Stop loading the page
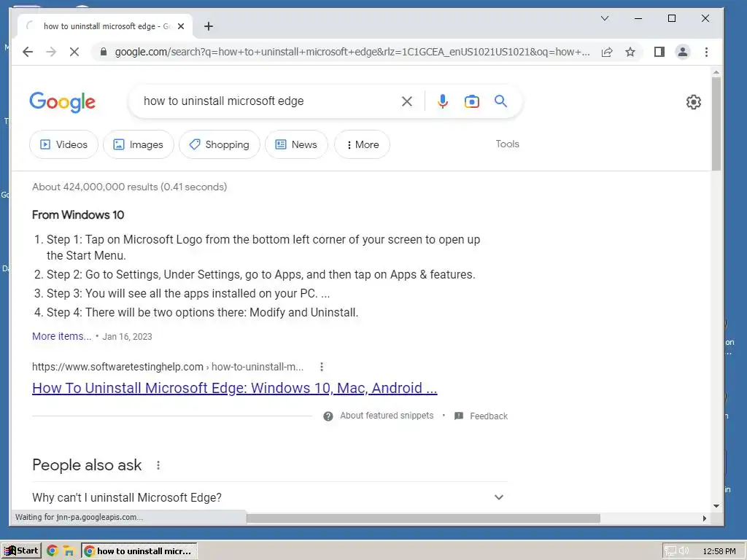Screen dimensions: 747x560 pos(74,52)
